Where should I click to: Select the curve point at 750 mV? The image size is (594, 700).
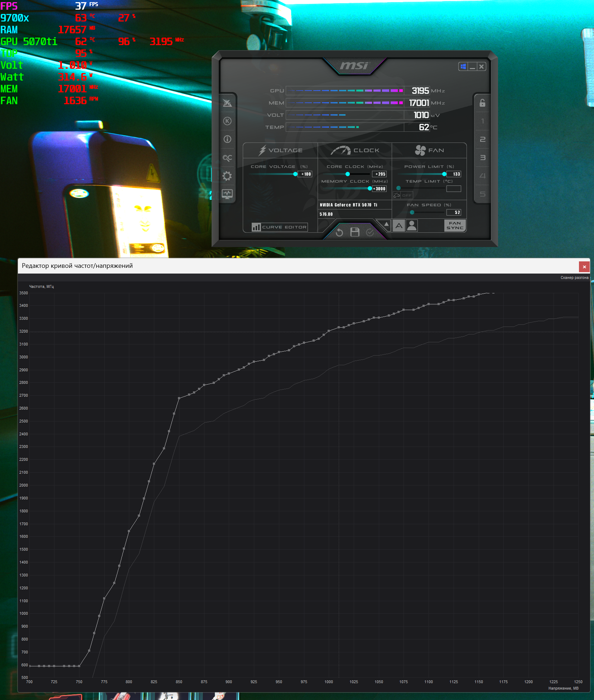[79, 666]
